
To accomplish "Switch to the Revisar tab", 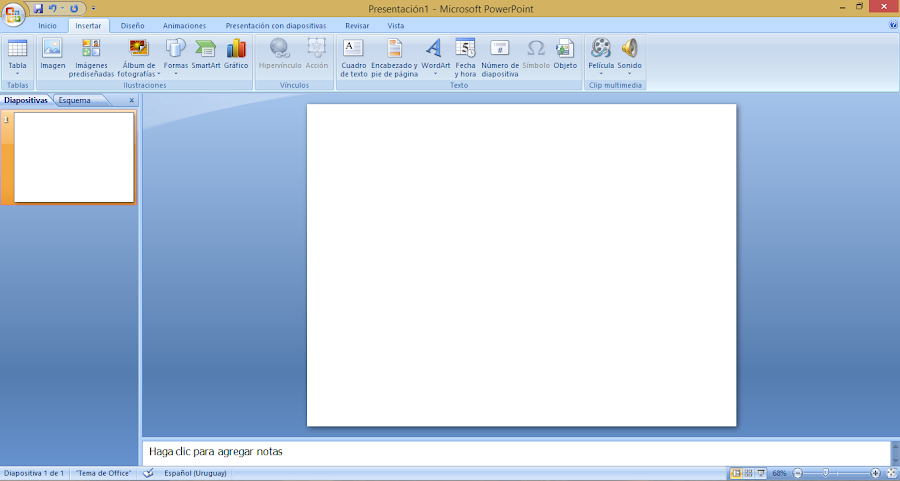I will pyautogui.click(x=357, y=26).
